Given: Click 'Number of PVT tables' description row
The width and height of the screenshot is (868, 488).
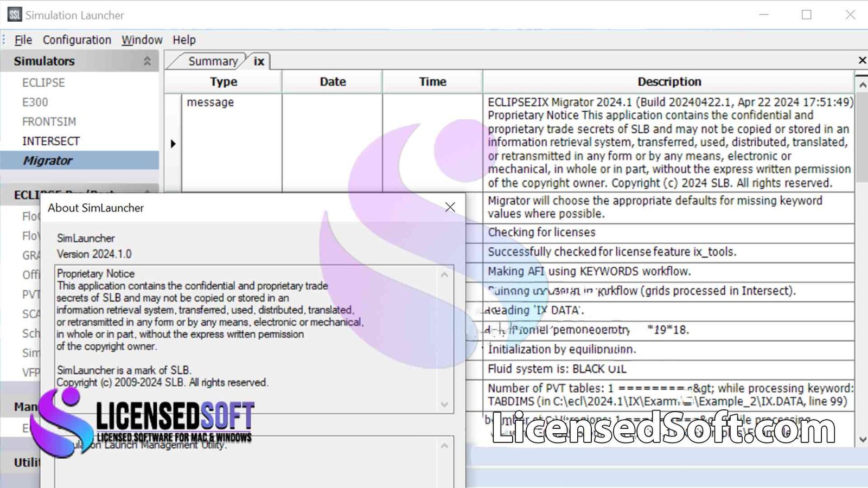Looking at the screenshot, I should tap(668, 395).
